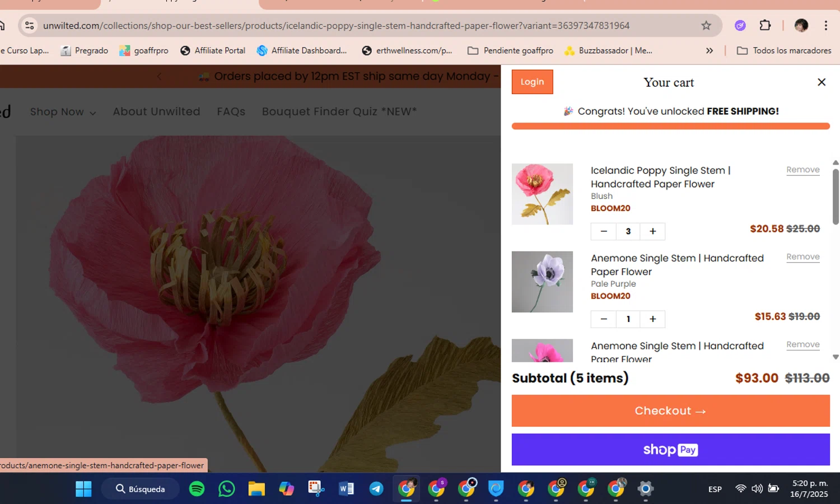Click the purple extension icon in toolbar

tap(740, 25)
